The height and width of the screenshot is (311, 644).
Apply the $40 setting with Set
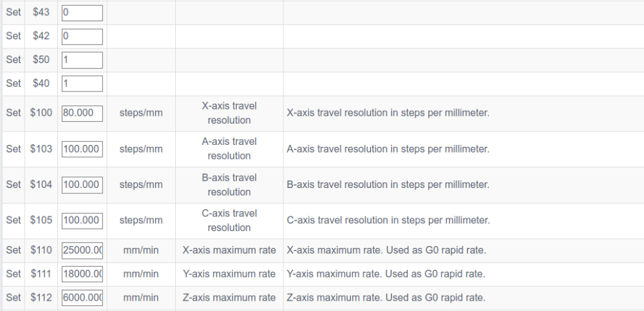(x=14, y=84)
